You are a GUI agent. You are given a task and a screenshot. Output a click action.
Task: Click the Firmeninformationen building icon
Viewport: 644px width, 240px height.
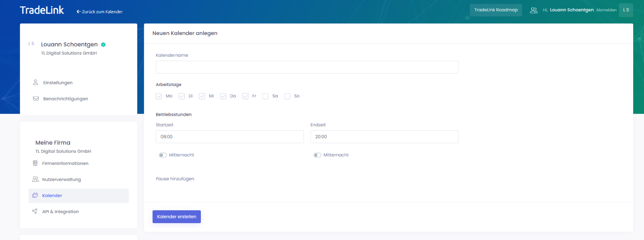pyautogui.click(x=35, y=163)
